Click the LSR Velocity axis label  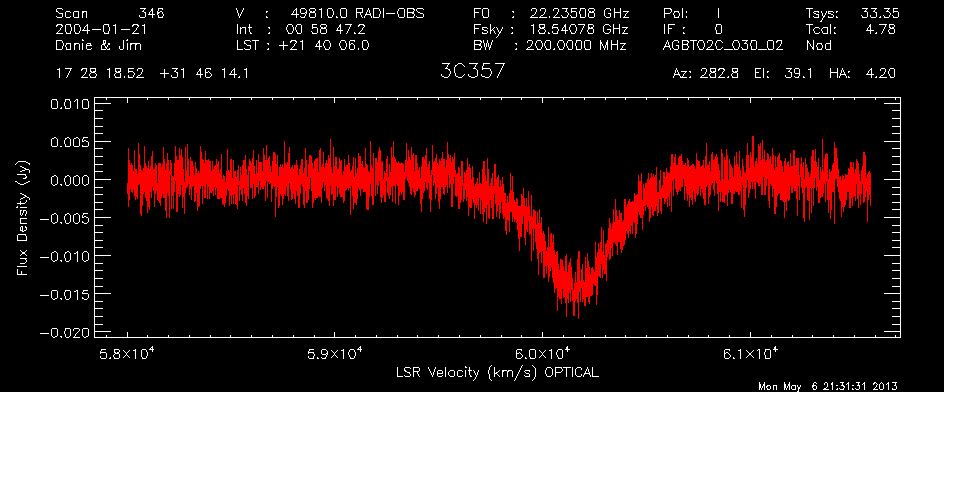499,371
